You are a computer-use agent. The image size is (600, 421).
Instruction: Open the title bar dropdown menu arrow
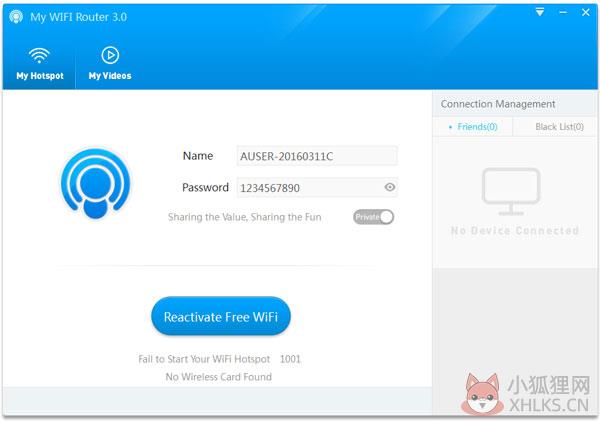540,12
